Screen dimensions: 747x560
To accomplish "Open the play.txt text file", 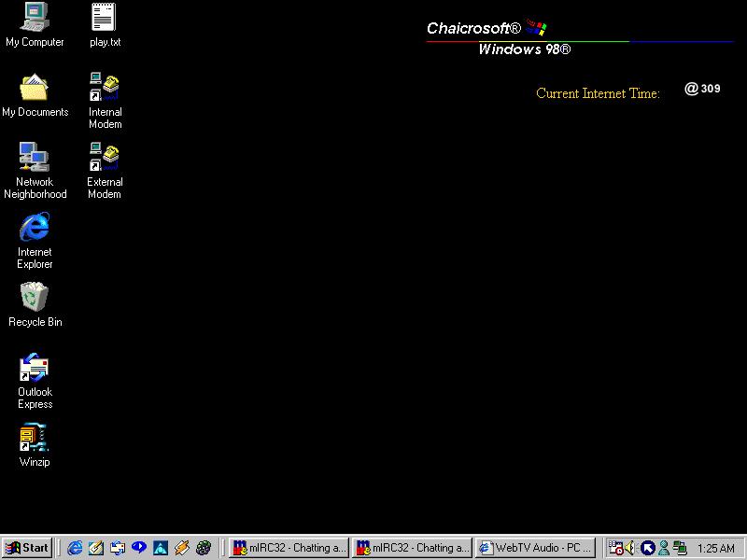I will pyautogui.click(x=104, y=19).
